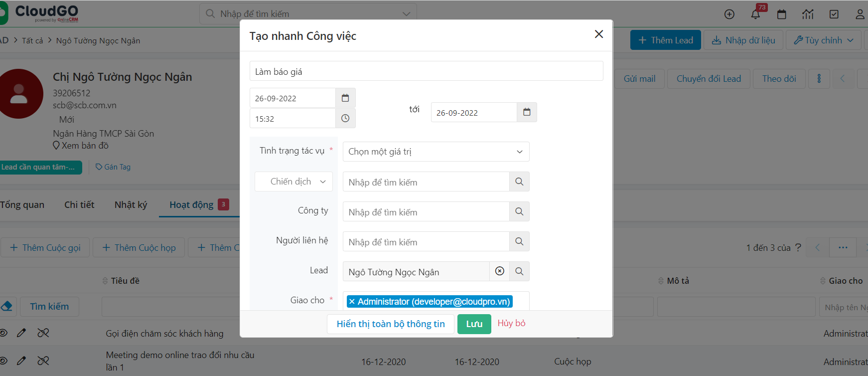868x376 pixels.
Task: Switch to the Nhật ký tab
Action: pyautogui.click(x=131, y=204)
